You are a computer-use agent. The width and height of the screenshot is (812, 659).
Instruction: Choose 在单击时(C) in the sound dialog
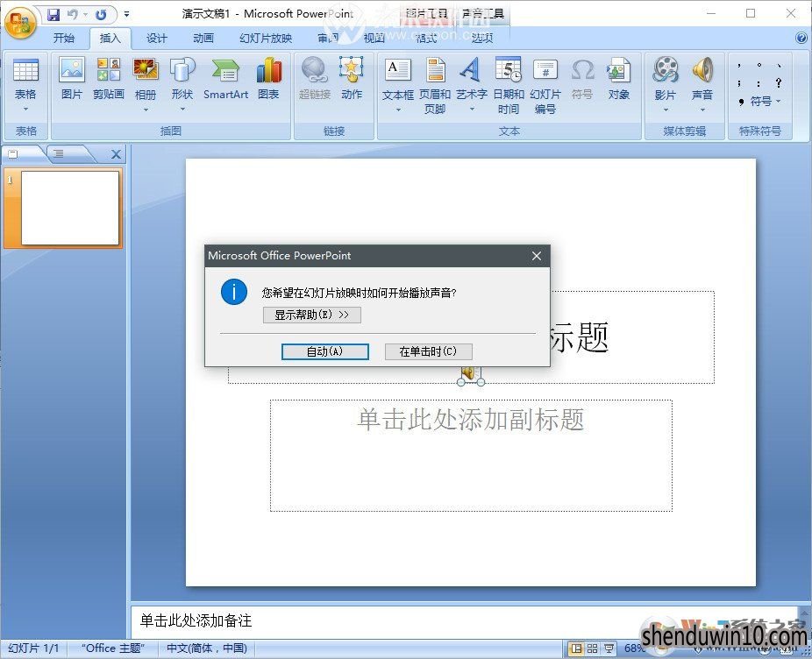428,351
